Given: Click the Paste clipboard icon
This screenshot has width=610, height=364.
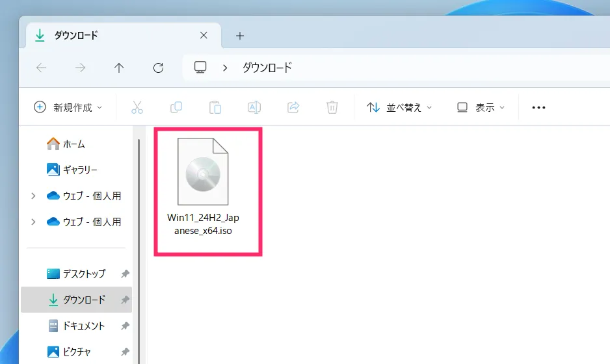Looking at the screenshot, I should [x=215, y=107].
